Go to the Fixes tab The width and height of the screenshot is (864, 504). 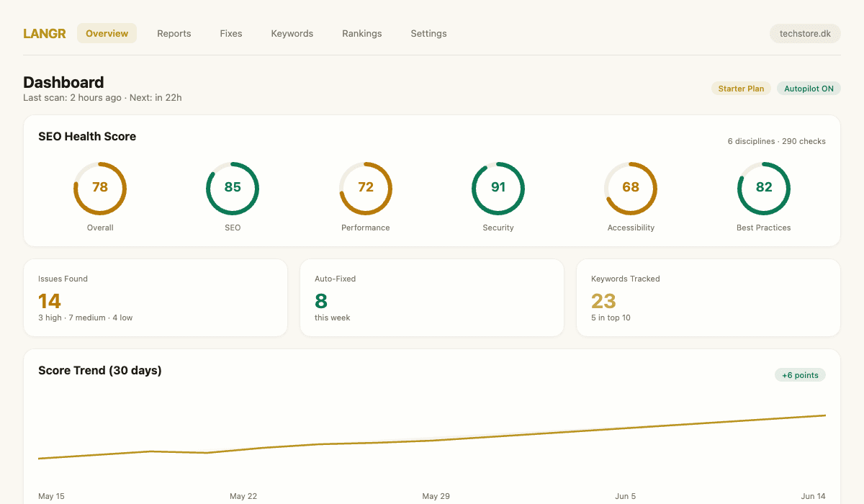(x=231, y=33)
